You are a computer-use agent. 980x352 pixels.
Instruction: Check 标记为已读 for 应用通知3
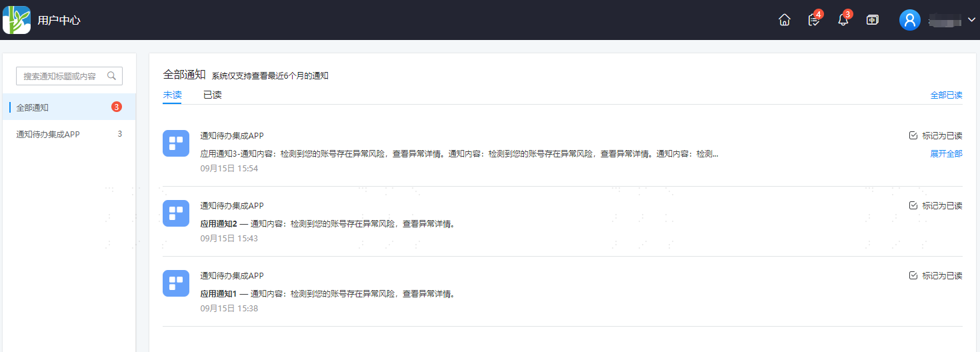[x=935, y=136]
